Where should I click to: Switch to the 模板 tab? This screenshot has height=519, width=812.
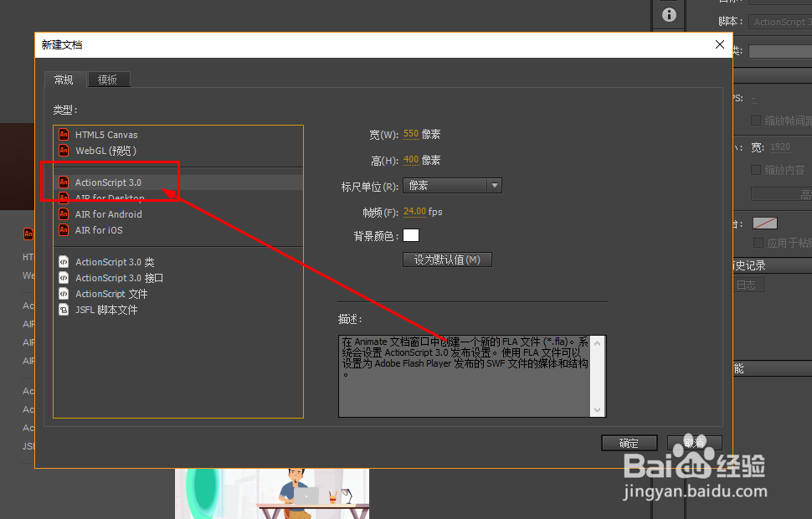coord(108,80)
